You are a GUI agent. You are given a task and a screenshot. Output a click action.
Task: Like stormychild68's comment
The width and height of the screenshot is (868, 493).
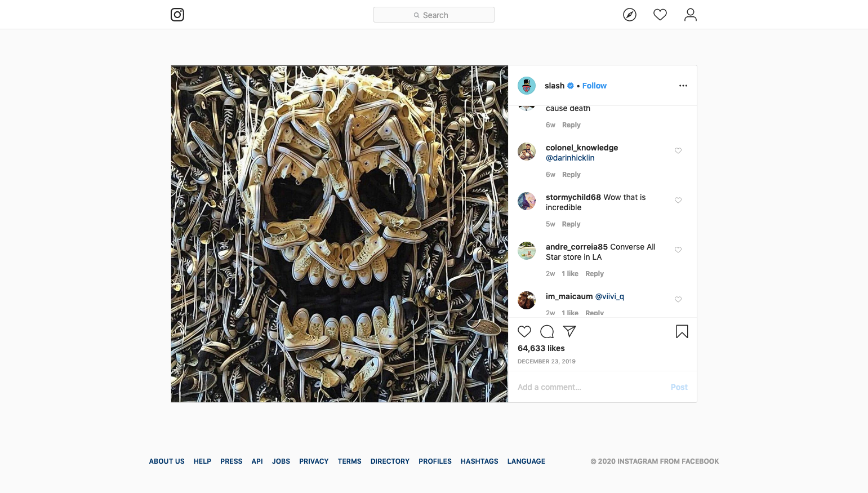click(x=678, y=200)
